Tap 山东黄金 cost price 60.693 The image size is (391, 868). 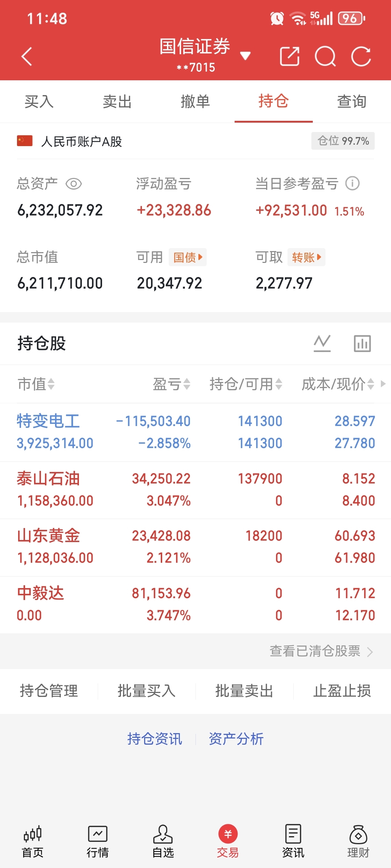(x=355, y=536)
